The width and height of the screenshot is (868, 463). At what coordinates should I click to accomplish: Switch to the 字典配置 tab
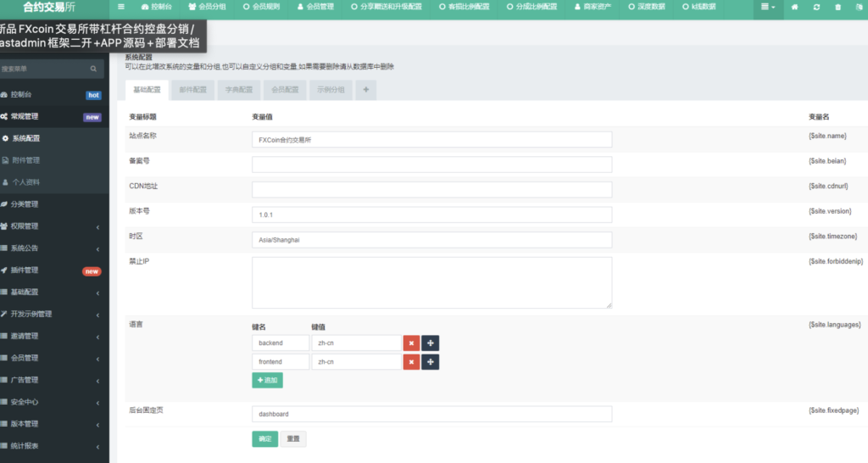239,89
